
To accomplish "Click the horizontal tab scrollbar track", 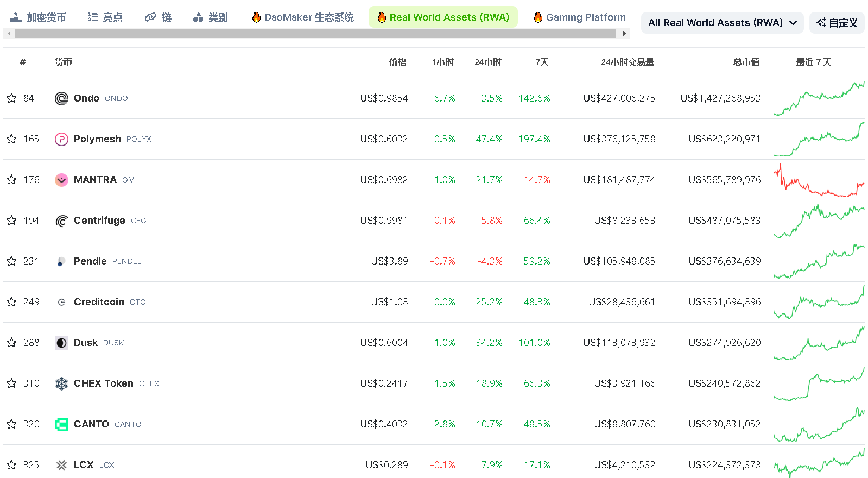I will pos(315,34).
